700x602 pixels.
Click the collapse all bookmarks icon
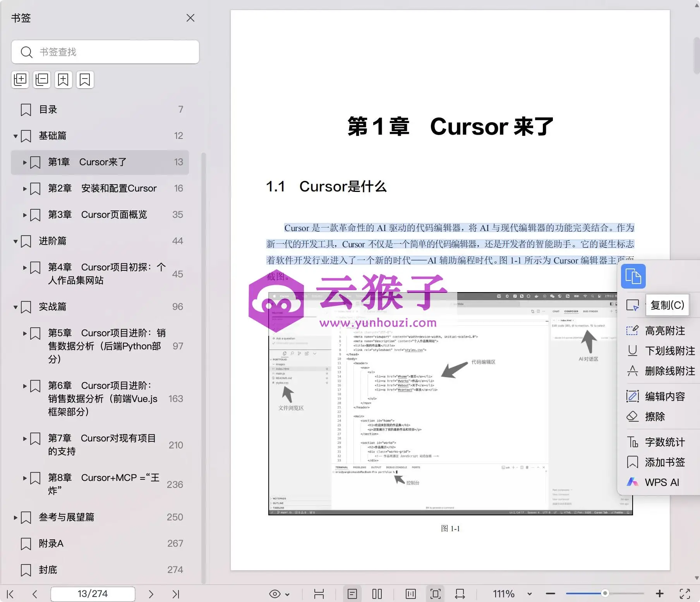click(42, 80)
